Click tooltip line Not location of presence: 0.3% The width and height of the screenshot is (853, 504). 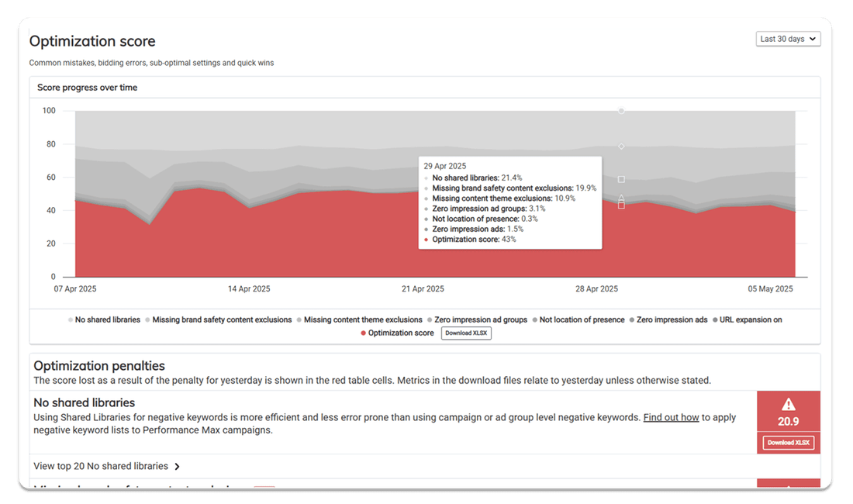coord(481,219)
